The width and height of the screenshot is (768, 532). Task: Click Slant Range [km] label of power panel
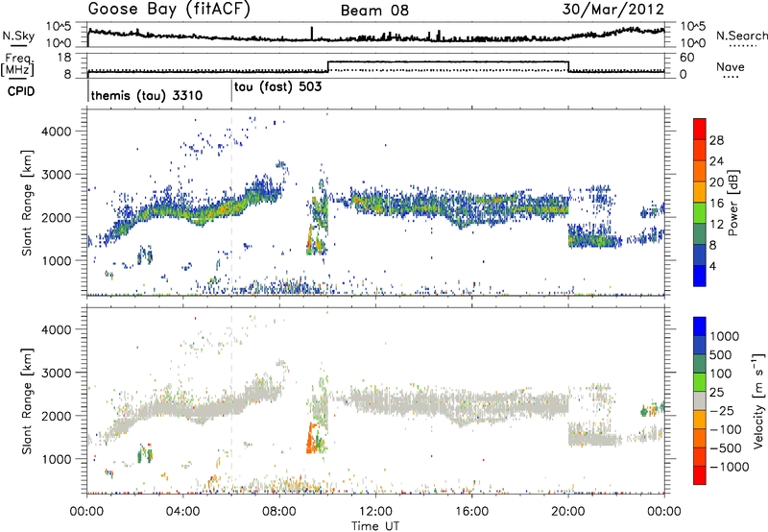[28, 203]
